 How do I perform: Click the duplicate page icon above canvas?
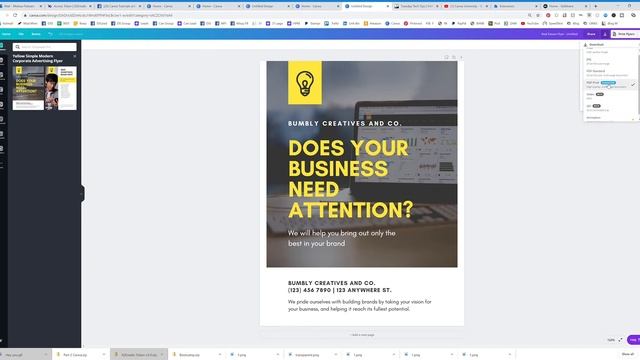(x=446, y=57)
